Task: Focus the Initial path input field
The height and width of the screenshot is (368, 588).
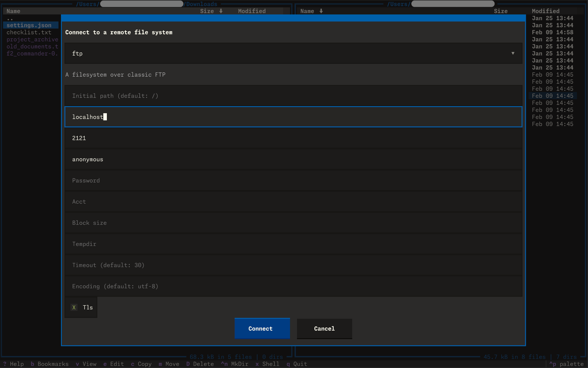Action: tap(293, 96)
